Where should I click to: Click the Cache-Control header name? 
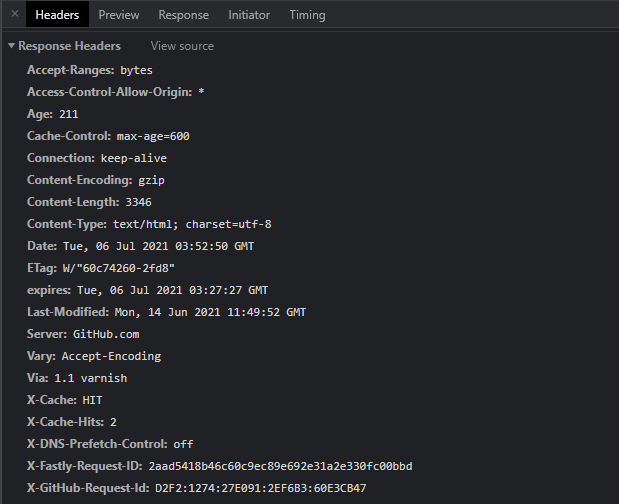69,136
